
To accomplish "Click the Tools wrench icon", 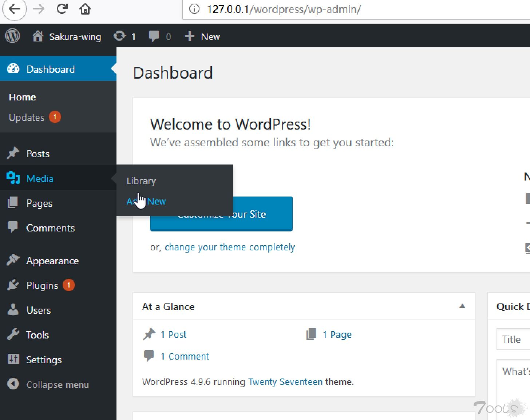I will (13, 334).
